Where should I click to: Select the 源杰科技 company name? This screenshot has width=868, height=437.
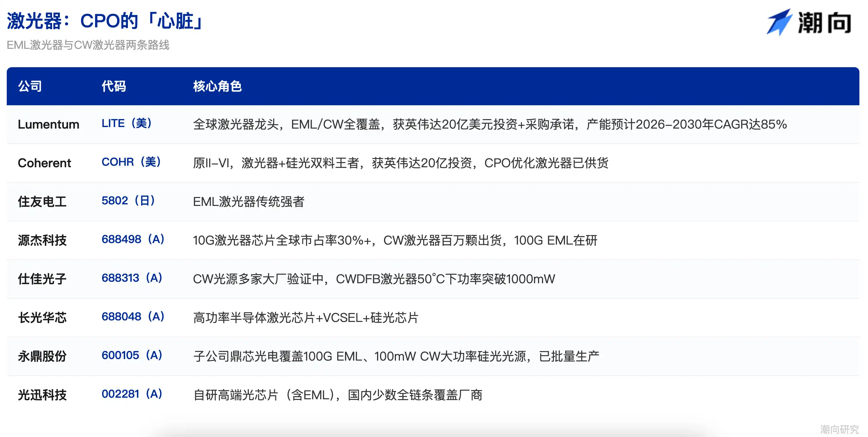pos(42,240)
